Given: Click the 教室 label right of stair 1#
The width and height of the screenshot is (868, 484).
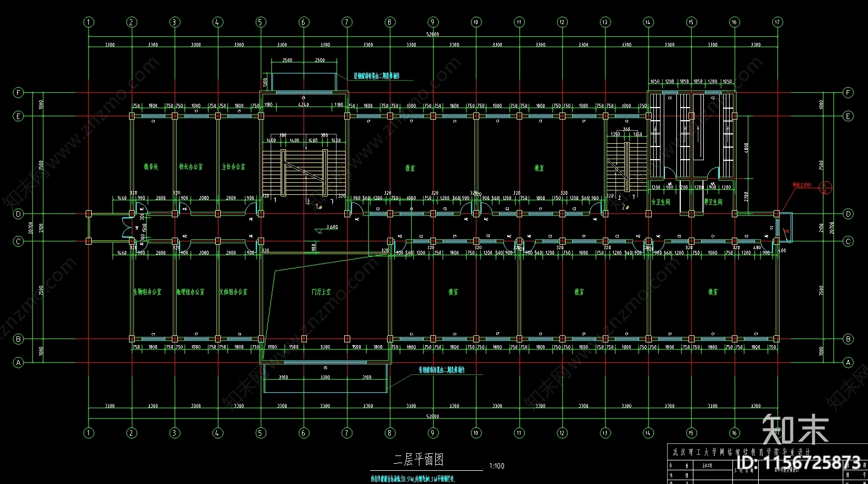Looking at the screenshot, I should click(410, 168).
